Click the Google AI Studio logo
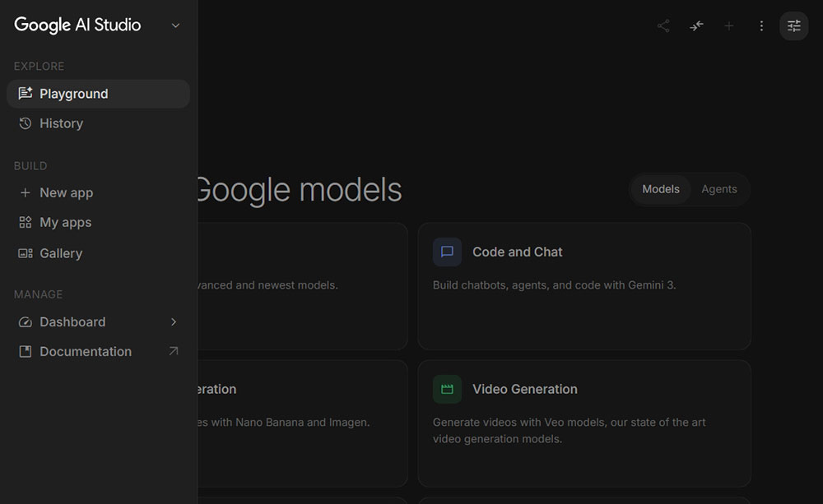This screenshot has width=823, height=504. (x=77, y=25)
